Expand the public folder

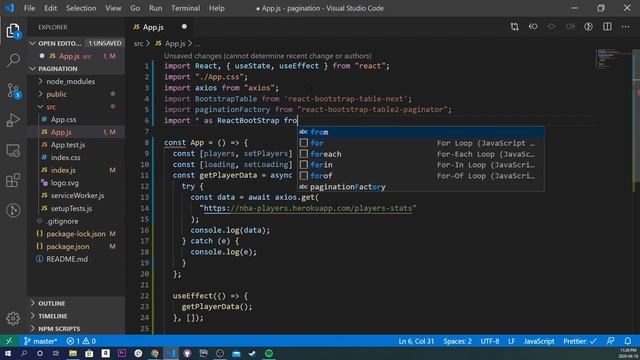(x=76, y=94)
